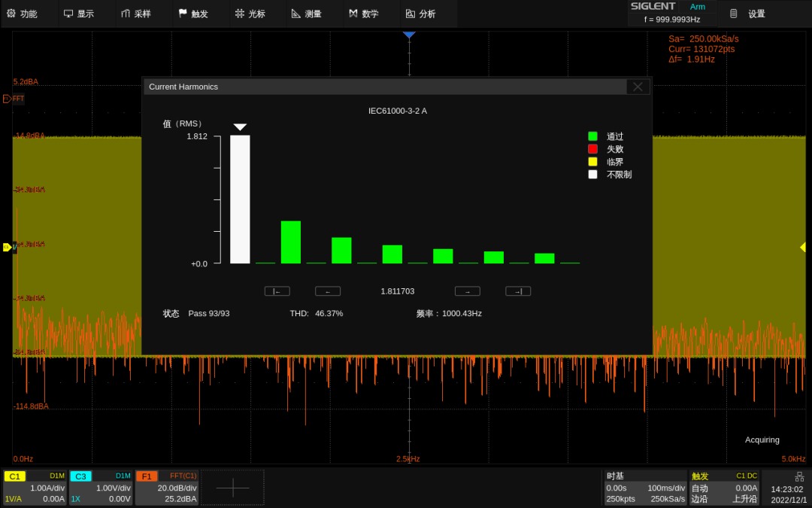Open the 分析 analysis menu
The image size is (812, 508).
click(x=420, y=14)
